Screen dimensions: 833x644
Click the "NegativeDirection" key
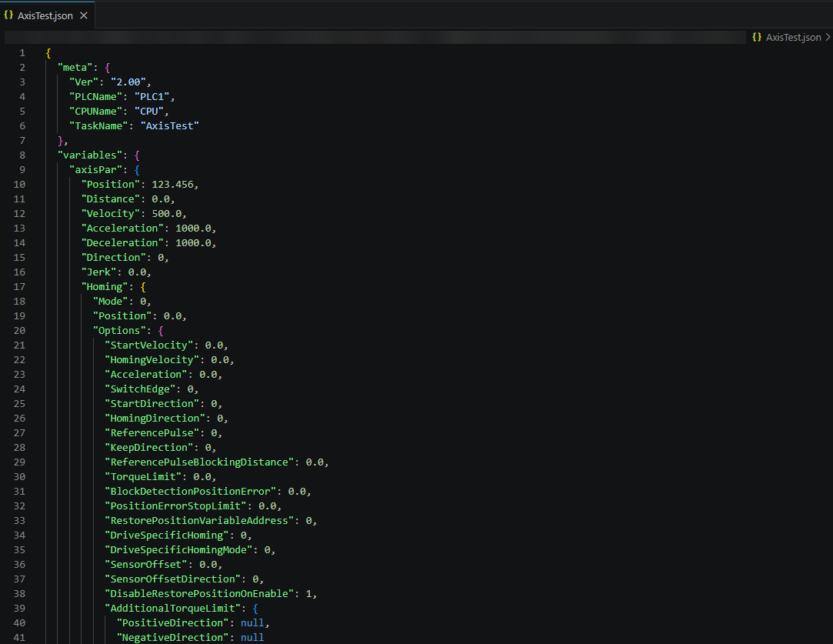click(172, 637)
